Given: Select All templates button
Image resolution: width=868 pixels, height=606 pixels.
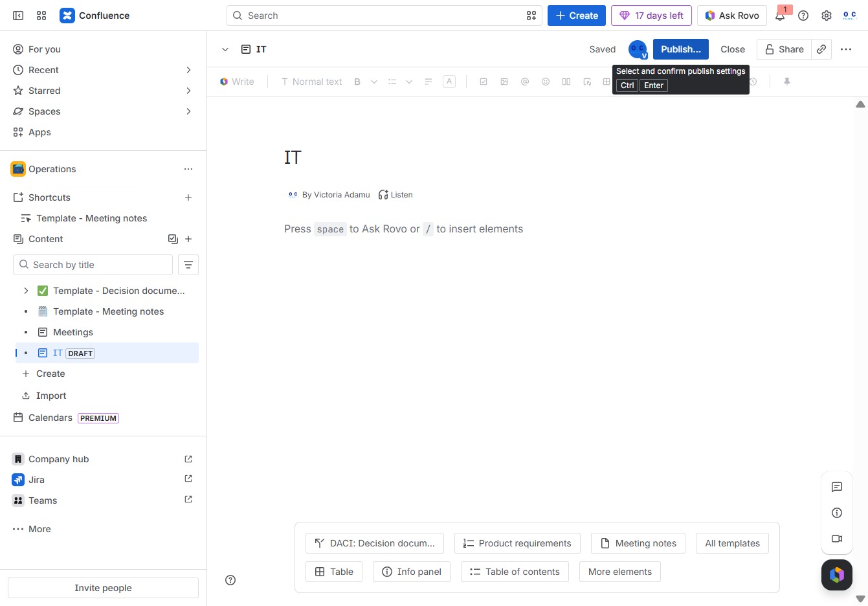Looking at the screenshot, I should pyautogui.click(x=733, y=543).
